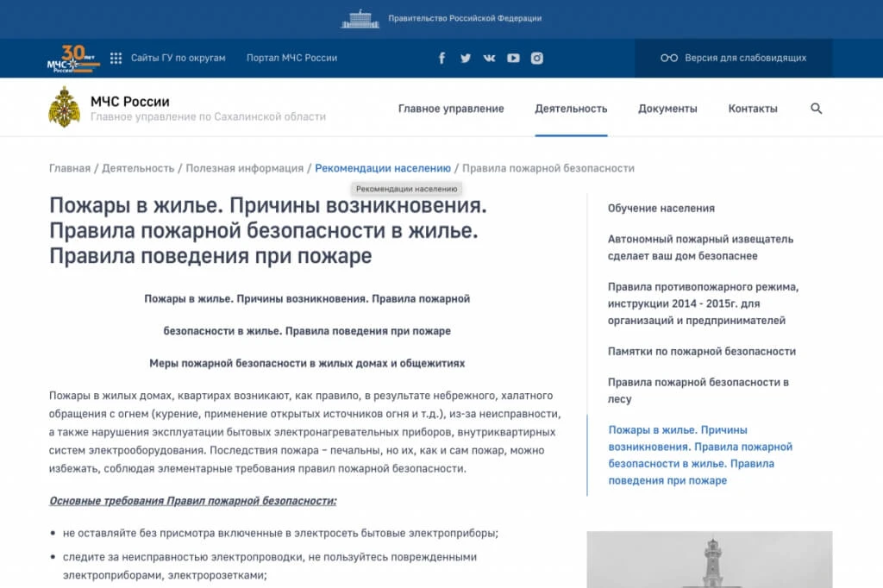Click the Russian Government building icon
Image resolution: width=883 pixels, height=588 pixels.
360,18
